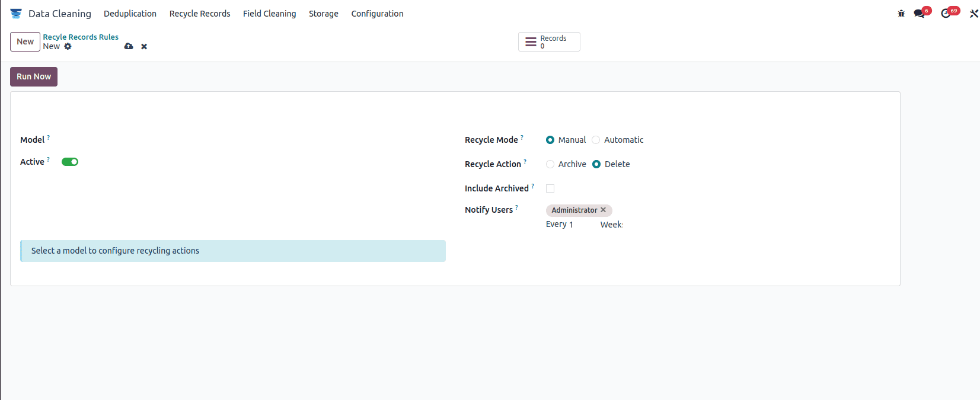Image resolution: width=980 pixels, height=400 pixels.
Task: Follow the Recyle Records Rules breadcrumb link
Action: tap(81, 37)
